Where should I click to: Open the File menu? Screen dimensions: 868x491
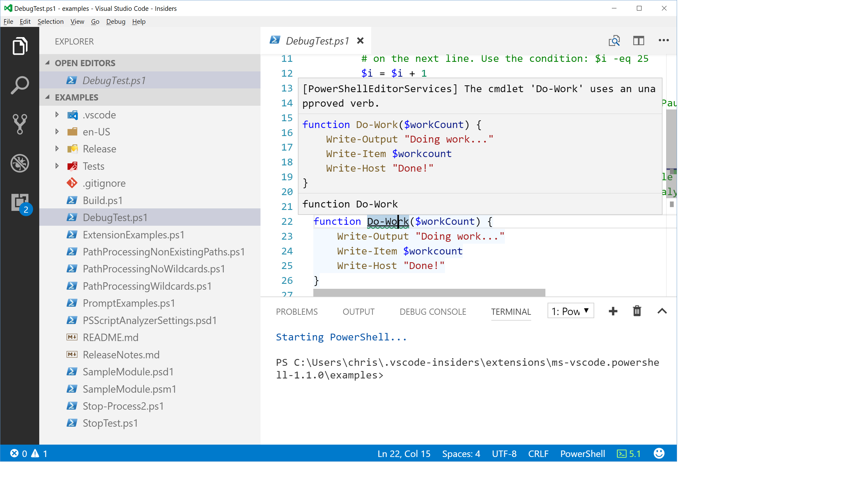8,22
